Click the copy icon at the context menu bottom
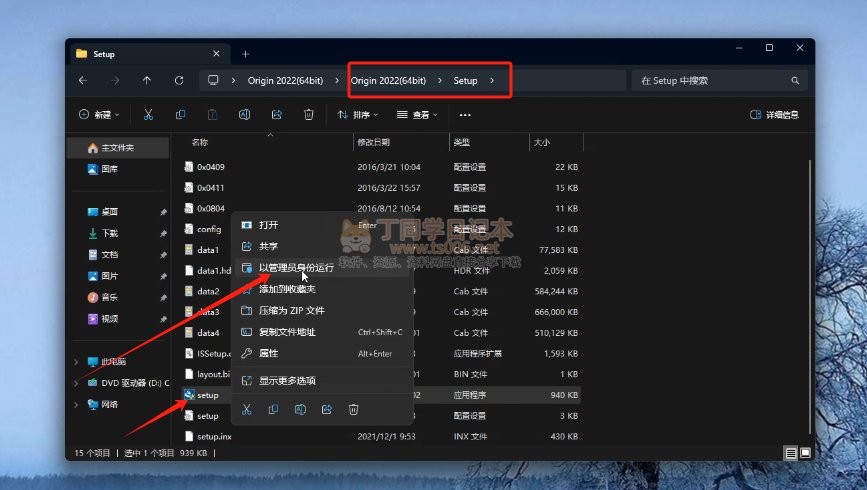This screenshot has height=490, width=867. click(x=273, y=409)
